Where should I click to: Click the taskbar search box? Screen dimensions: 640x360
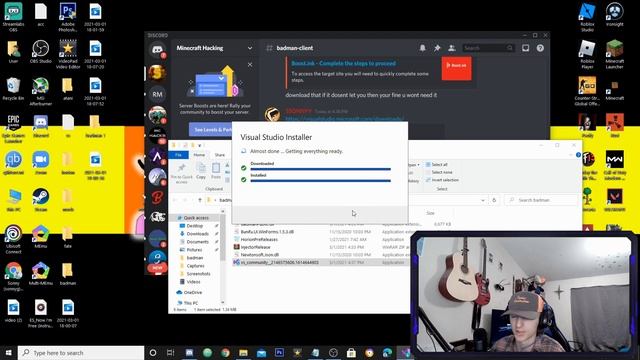(81, 353)
